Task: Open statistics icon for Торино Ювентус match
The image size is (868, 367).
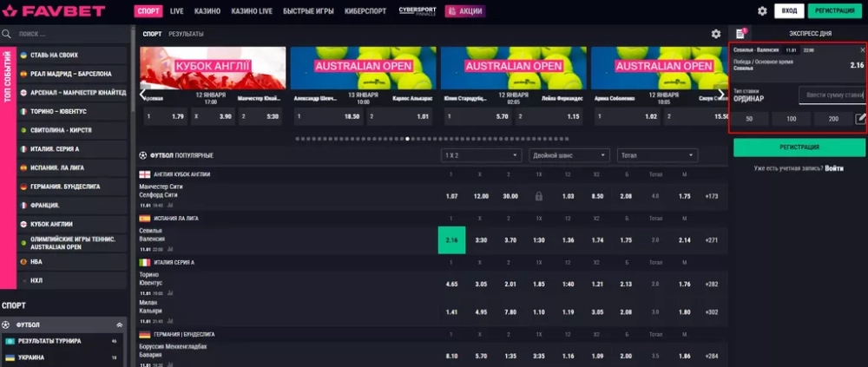Action: pyautogui.click(x=170, y=293)
